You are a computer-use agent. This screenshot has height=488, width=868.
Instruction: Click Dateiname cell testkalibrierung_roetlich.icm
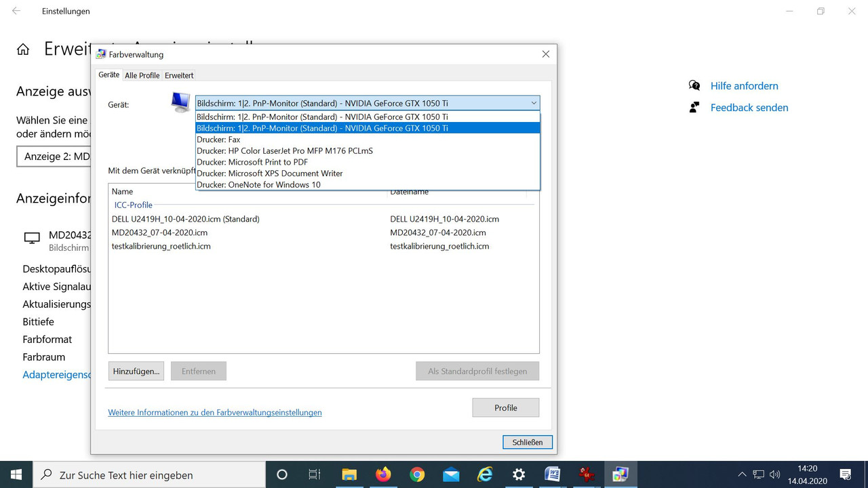[439, 246]
